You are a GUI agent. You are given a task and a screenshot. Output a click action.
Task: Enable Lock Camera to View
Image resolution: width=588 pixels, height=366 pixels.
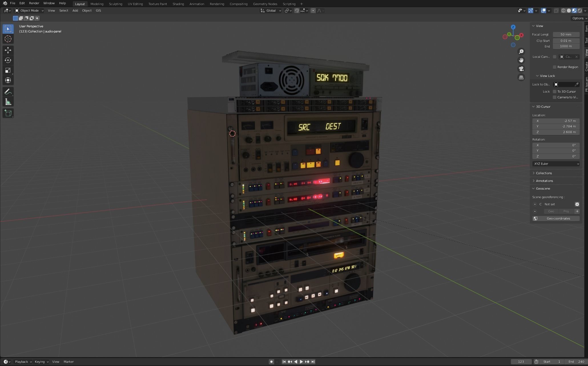555,97
